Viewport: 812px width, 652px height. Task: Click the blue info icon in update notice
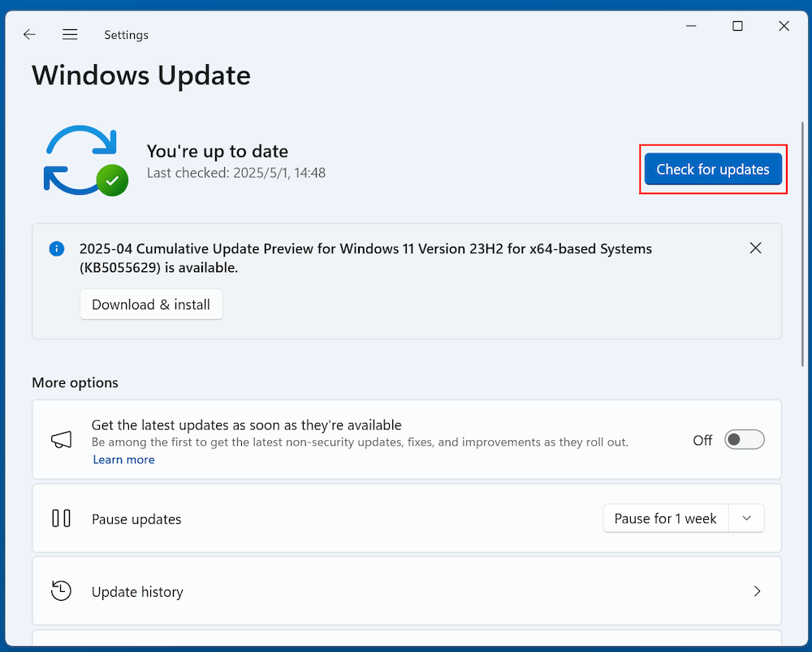point(57,249)
